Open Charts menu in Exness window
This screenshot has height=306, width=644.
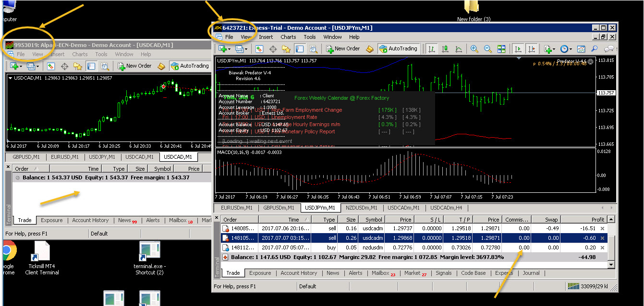pos(288,37)
